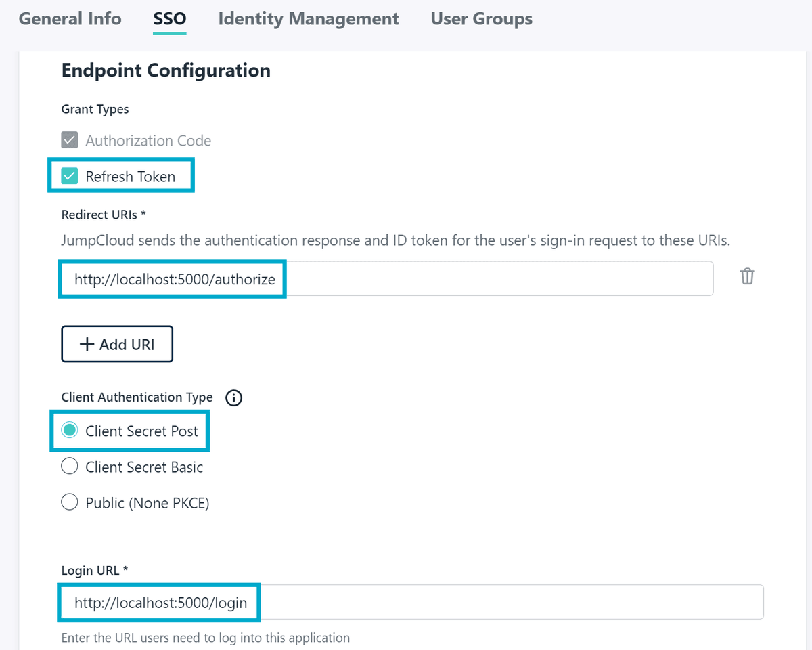The height and width of the screenshot is (650, 812).
Task: Click the Authorization Code checkbox
Action: pyautogui.click(x=70, y=139)
